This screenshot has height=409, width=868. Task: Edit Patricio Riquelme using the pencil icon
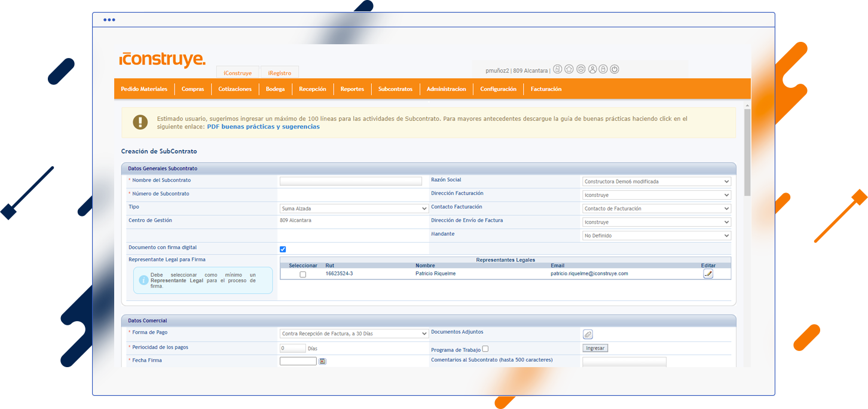(708, 273)
